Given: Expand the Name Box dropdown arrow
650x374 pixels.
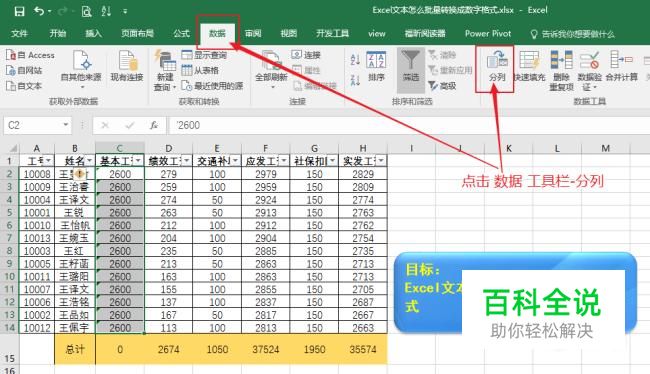Looking at the screenshot, I should [65, 125].
